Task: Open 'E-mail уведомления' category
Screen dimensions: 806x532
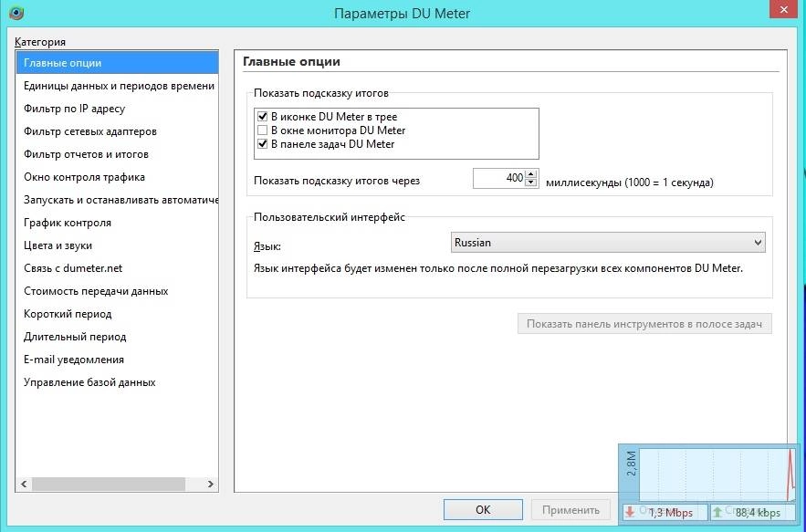Action: coord(117,360)
